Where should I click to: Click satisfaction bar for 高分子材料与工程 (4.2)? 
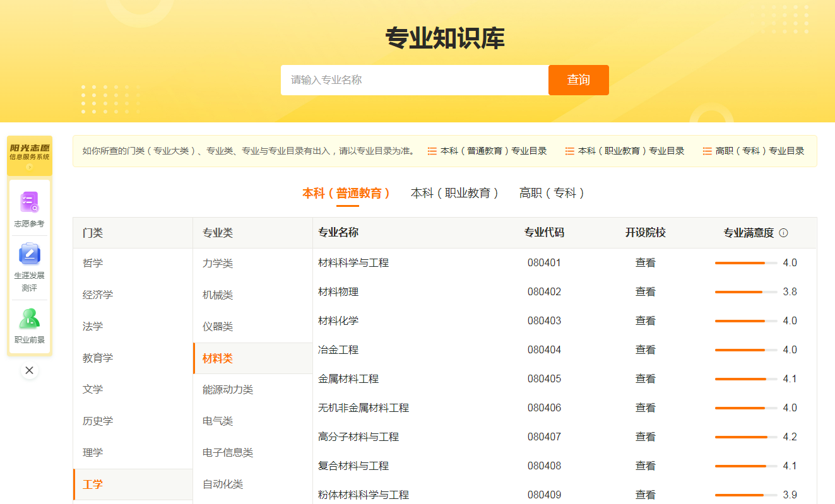[x=746, y=437]
